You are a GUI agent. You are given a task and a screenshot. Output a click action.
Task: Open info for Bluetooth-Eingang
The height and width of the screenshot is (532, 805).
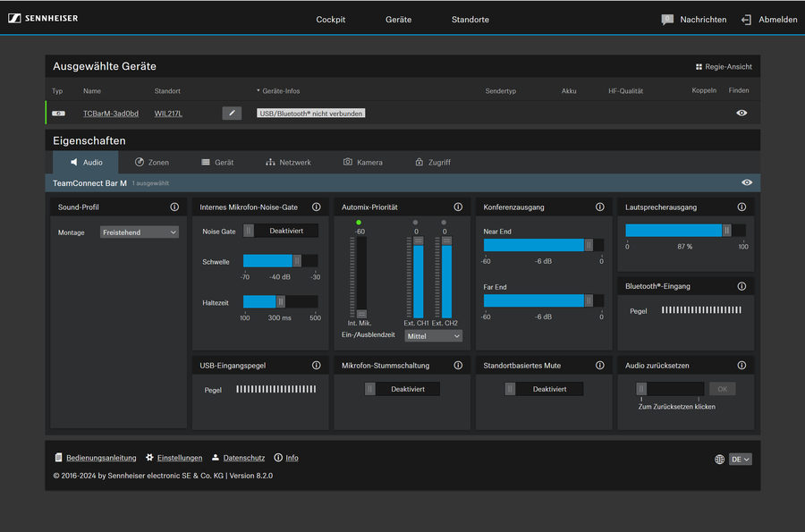coord(741,286)
